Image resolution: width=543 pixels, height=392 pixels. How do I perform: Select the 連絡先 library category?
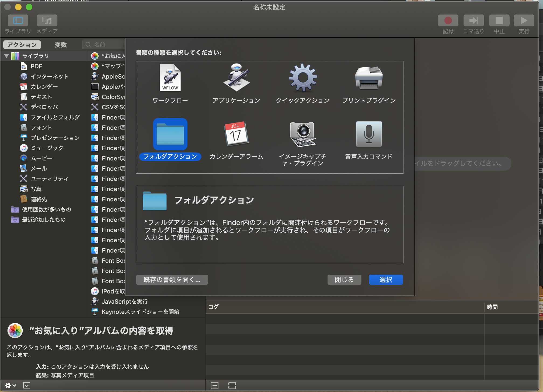[44, 199]
